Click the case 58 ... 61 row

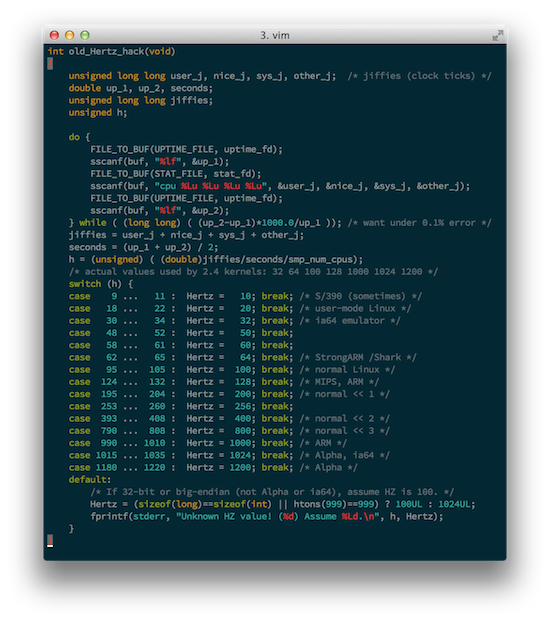click(x=181, y=346)
